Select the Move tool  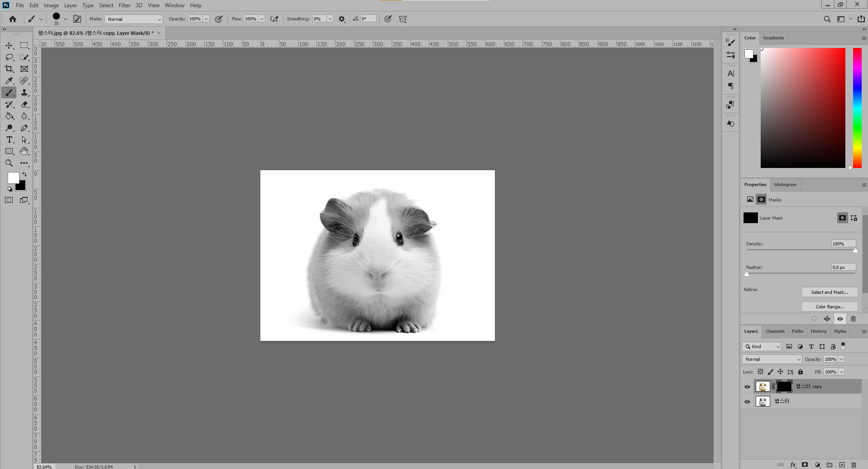point(9,45)
